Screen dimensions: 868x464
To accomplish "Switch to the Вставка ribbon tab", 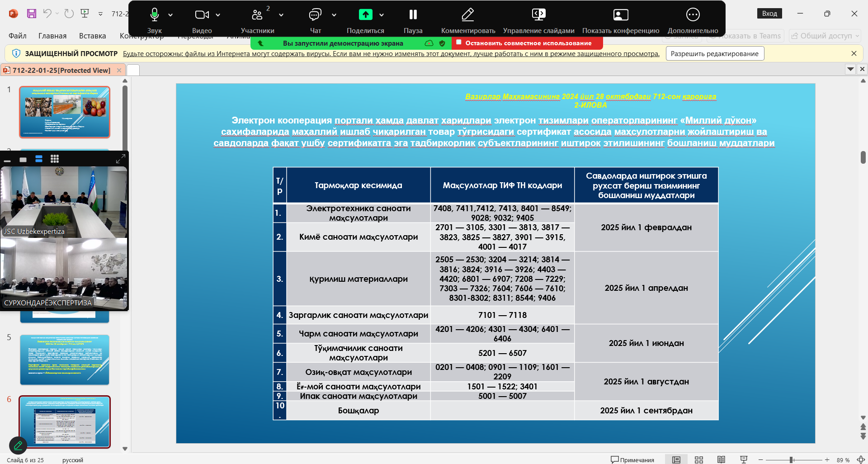I will point(92,36).
